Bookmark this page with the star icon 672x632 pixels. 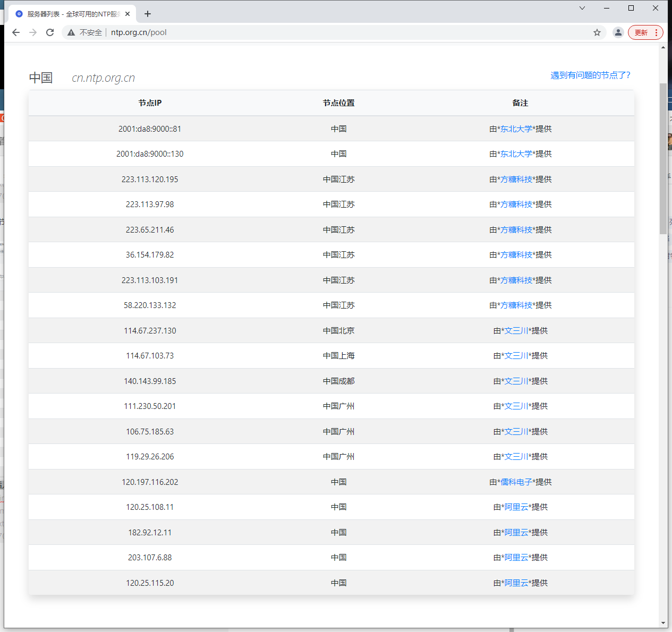597,32
